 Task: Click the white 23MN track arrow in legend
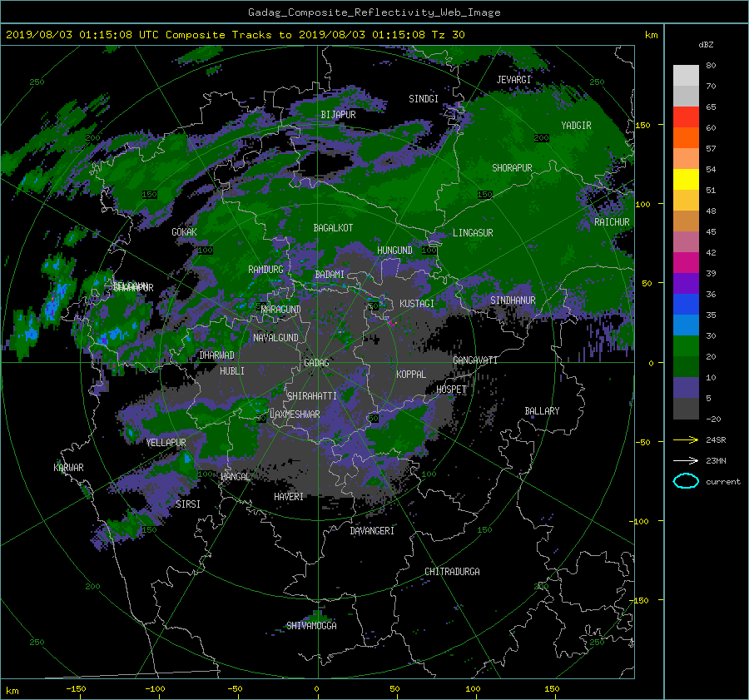click(686, 460)
